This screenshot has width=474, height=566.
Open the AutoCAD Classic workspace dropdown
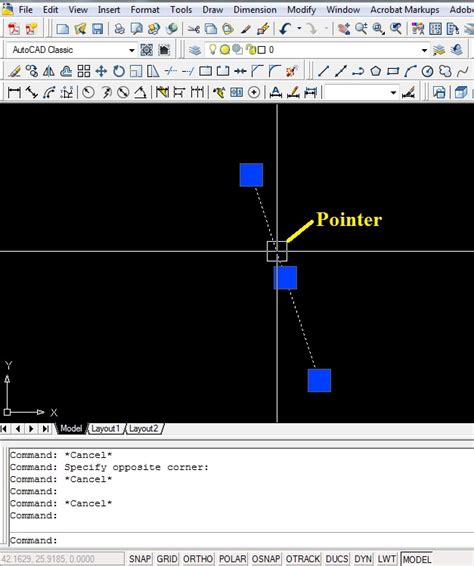coord(132,50)
